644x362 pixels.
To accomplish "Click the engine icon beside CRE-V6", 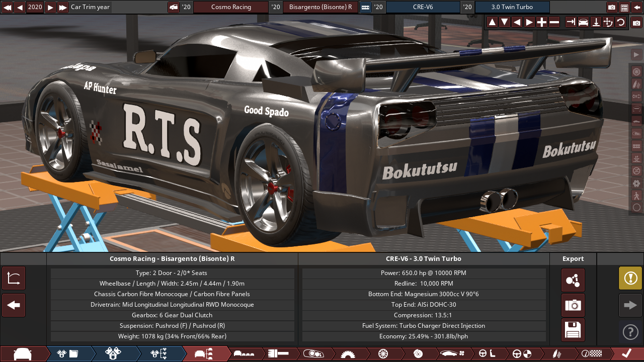I will (365, 7).
